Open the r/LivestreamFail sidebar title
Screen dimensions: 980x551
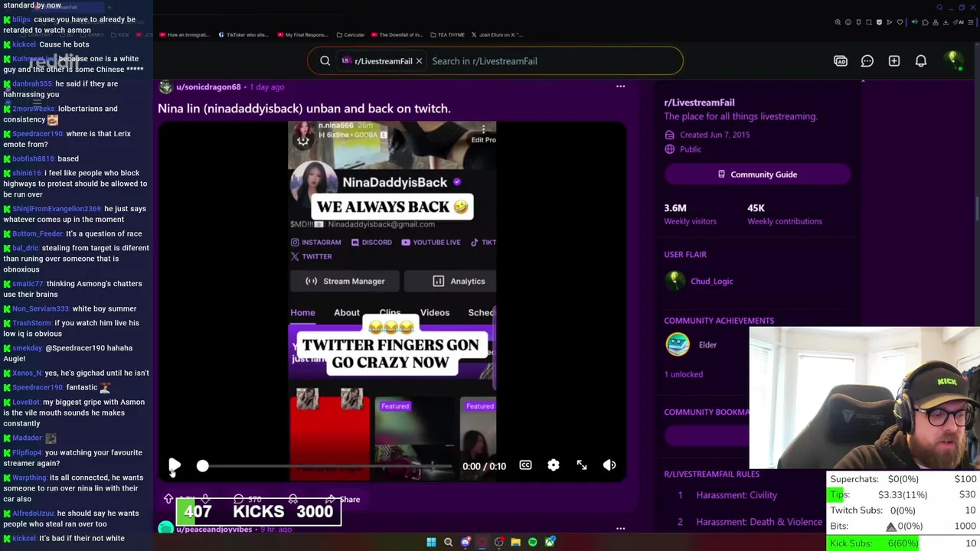click(x=699, y=103)
